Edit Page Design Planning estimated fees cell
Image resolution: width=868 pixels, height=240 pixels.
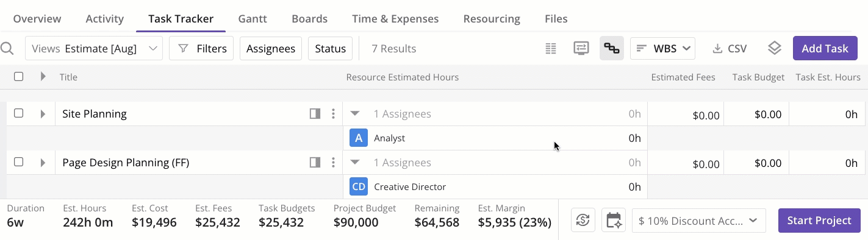[x=686, y=163]
